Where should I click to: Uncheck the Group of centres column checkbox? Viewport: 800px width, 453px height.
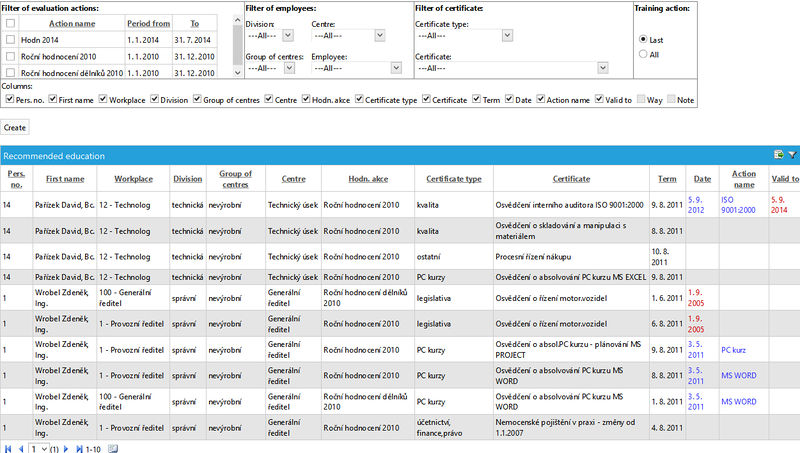197,99
